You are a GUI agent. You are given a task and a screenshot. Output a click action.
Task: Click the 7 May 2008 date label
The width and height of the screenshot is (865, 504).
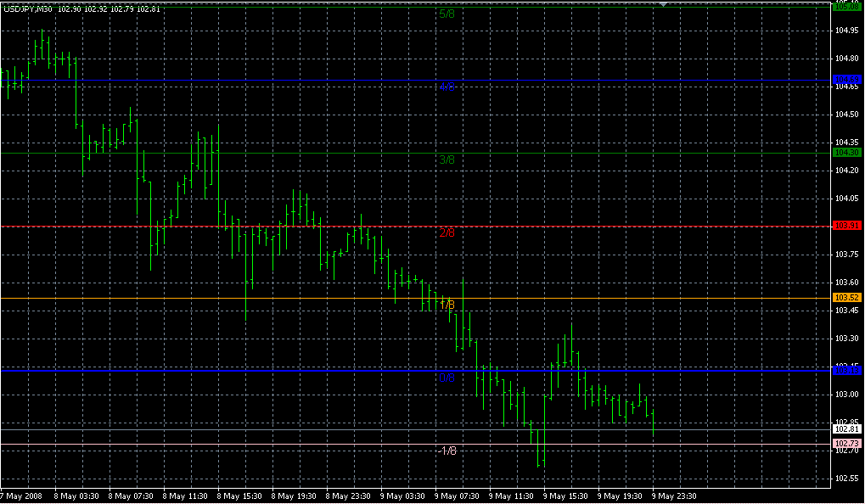(21, 496)
